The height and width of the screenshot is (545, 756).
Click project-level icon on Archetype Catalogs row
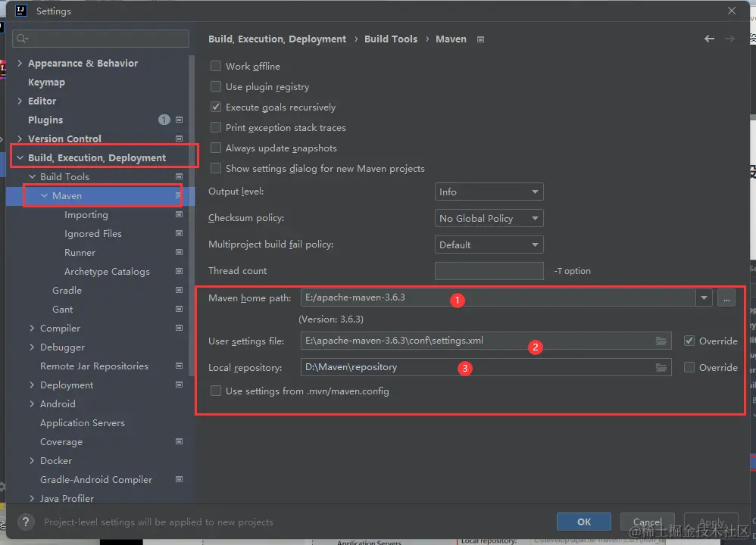(179, 271)
